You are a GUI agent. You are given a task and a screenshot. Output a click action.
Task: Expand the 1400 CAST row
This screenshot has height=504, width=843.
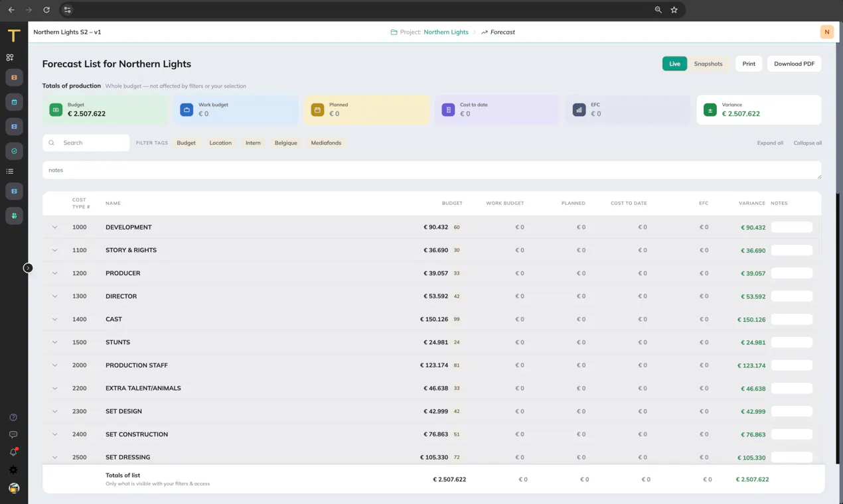click(55, 319)
